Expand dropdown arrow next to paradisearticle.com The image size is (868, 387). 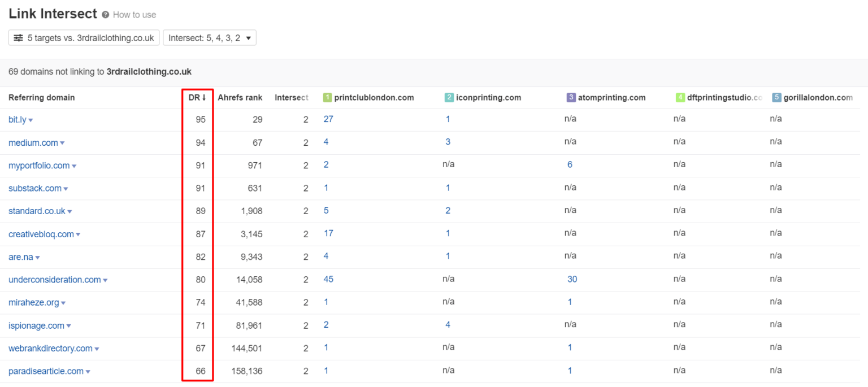point(88,372)
